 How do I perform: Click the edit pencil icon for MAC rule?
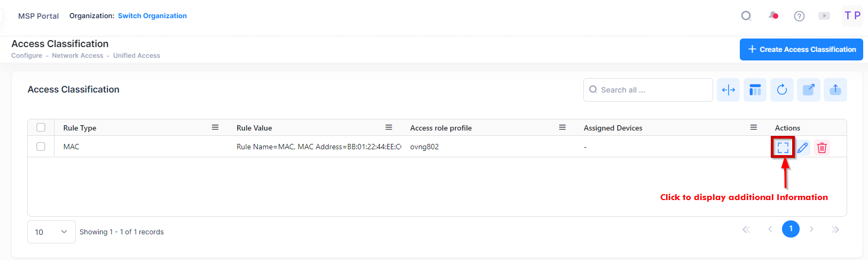coord(802,148)
